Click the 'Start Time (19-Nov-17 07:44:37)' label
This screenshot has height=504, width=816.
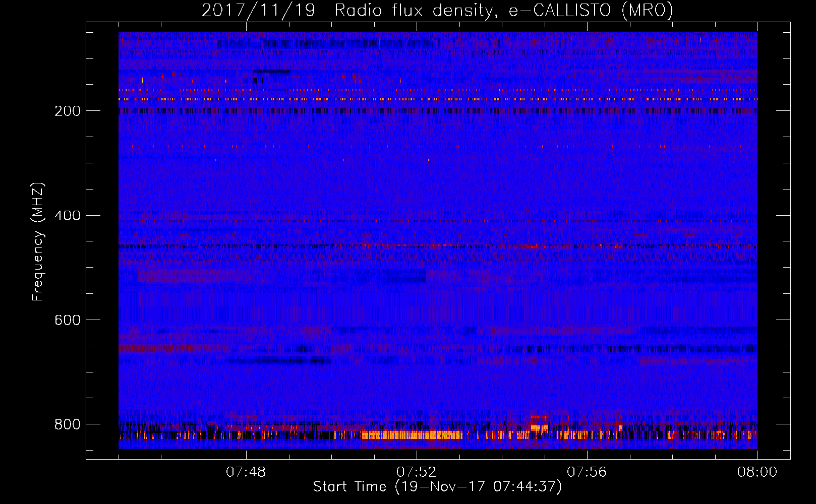pos(437,487)
